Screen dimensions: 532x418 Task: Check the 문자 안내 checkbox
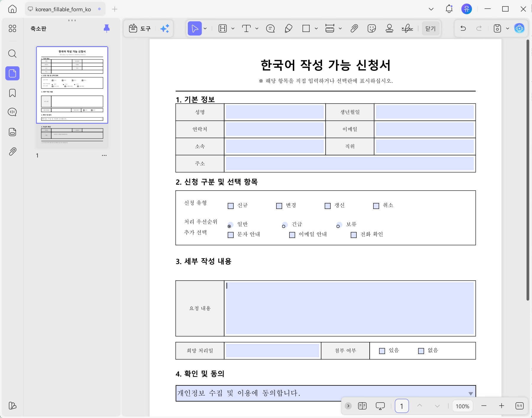tap(231, 235)
